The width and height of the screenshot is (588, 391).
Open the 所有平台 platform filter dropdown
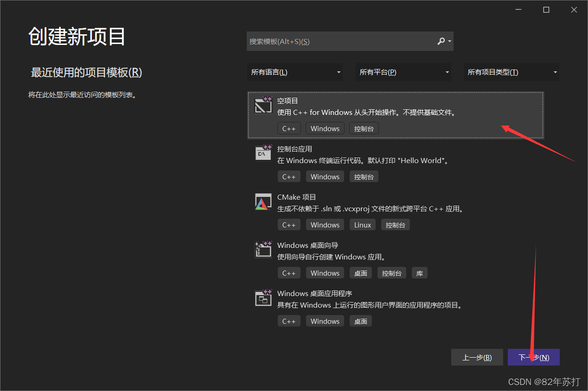coord(403,72)
